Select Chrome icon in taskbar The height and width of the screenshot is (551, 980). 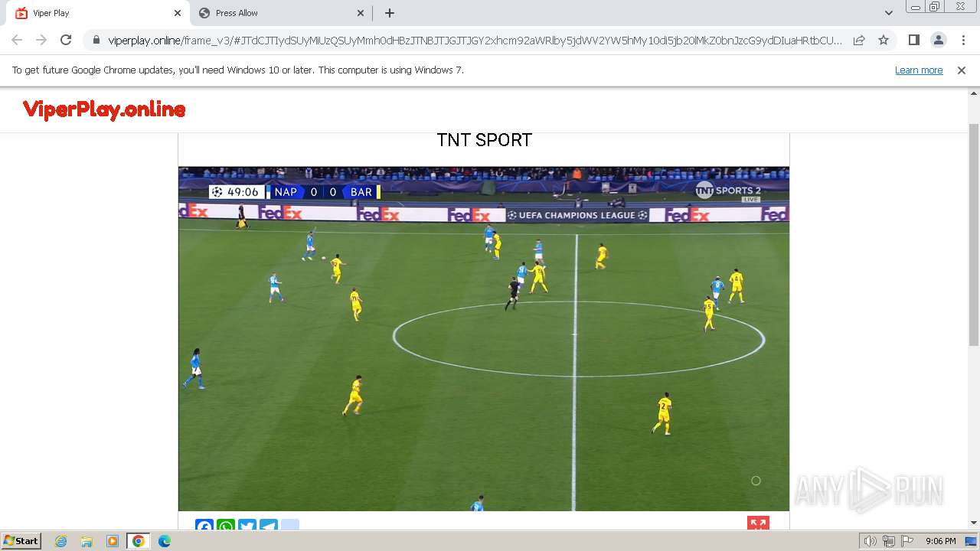(x=138, y=541)
